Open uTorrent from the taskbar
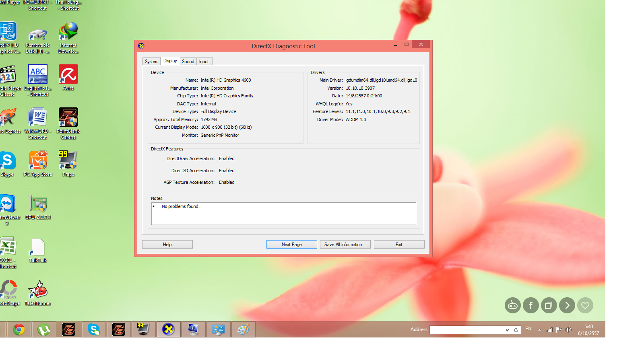This screenshot has height=362, width=644. [x=44, y=330]
